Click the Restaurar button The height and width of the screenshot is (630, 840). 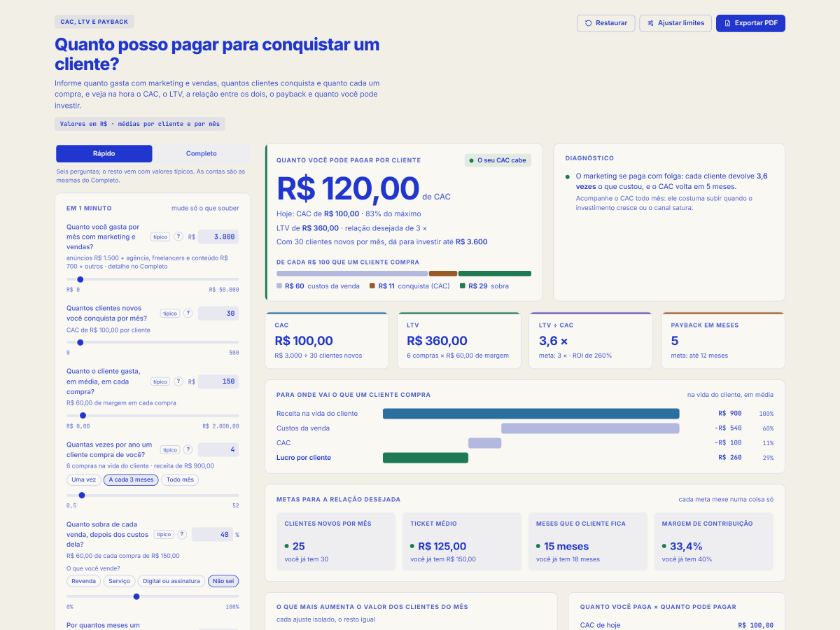coord(606,23)
